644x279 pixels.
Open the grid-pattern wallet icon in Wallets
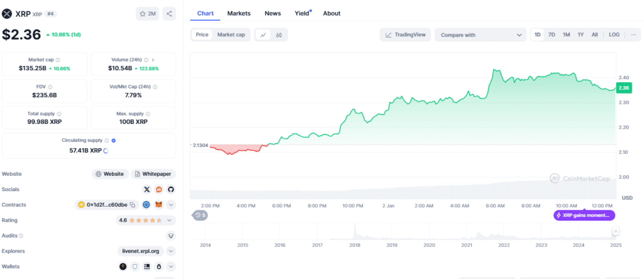pos(147,266)
